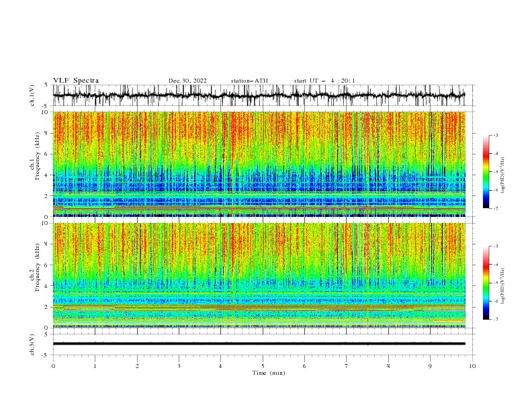
Task: Click the time axis tick label '0'
Action: point(53,366)
